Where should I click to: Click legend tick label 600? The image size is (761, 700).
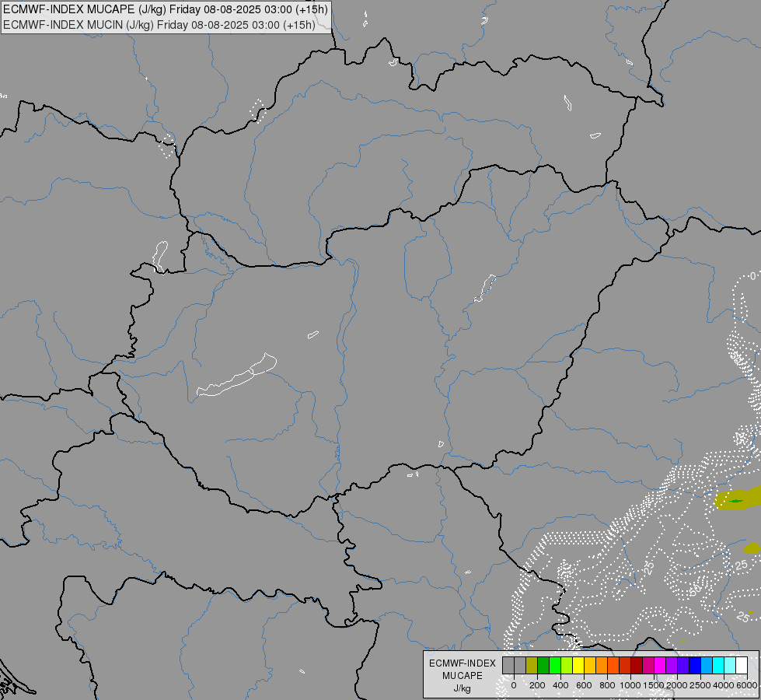pyautogui.click(x=584, y=685)
